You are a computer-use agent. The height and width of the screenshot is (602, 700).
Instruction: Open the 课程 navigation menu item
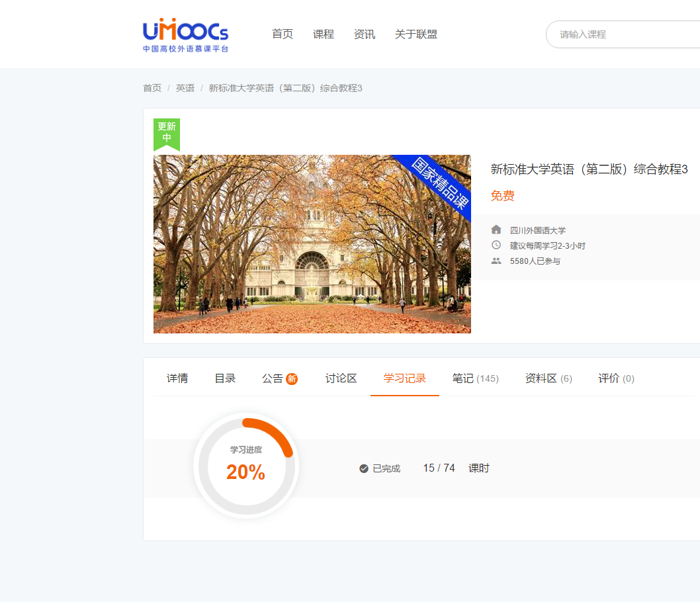324,34
